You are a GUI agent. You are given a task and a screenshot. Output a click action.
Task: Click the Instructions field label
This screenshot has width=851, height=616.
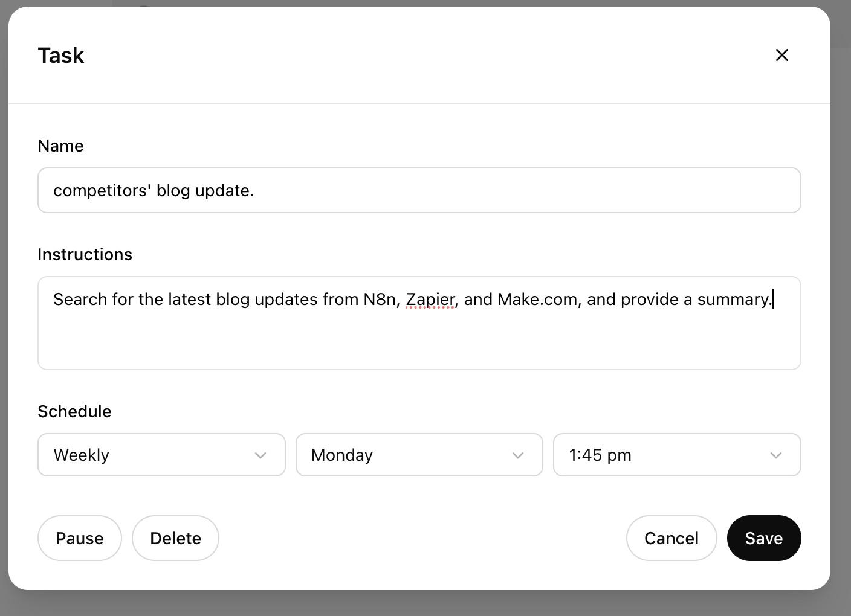[85, 255]
